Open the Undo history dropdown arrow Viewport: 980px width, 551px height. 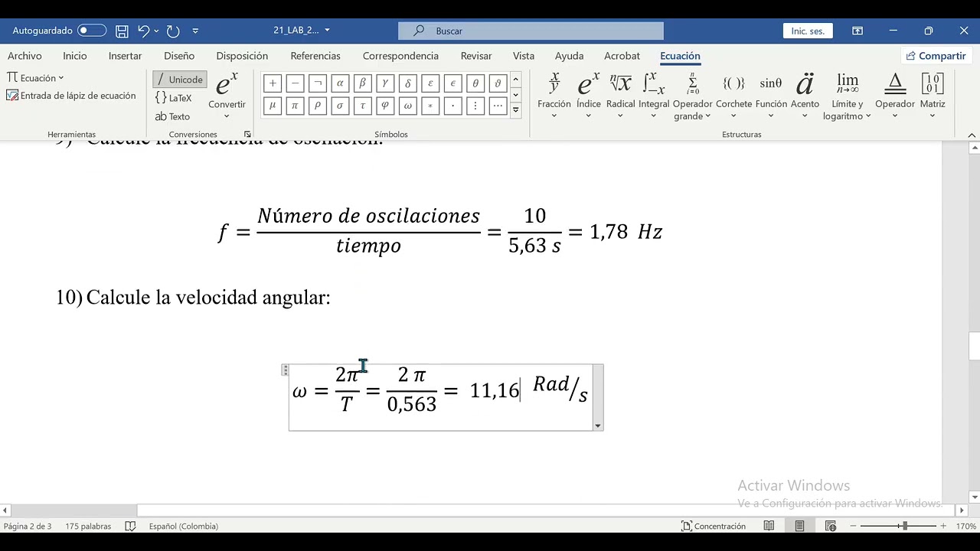pyautogui.click(x=156, y=31)
